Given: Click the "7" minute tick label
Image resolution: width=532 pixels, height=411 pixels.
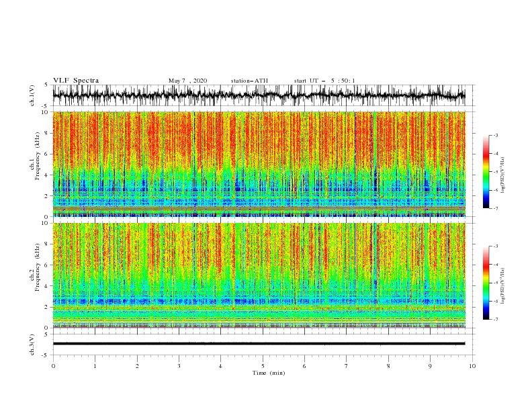Looking at the screenshot, I should (x=347, y=366).
